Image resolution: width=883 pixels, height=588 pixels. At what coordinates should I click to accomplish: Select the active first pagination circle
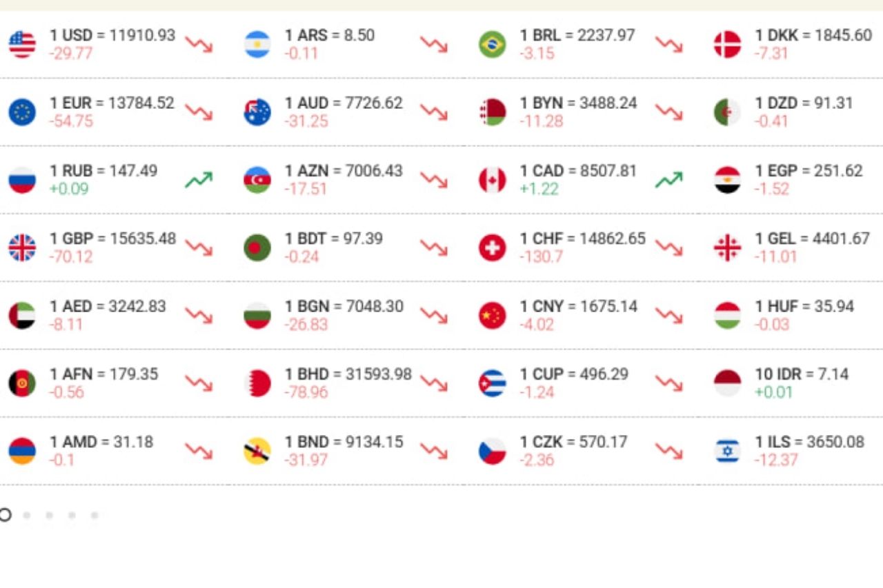coord(5,515)
